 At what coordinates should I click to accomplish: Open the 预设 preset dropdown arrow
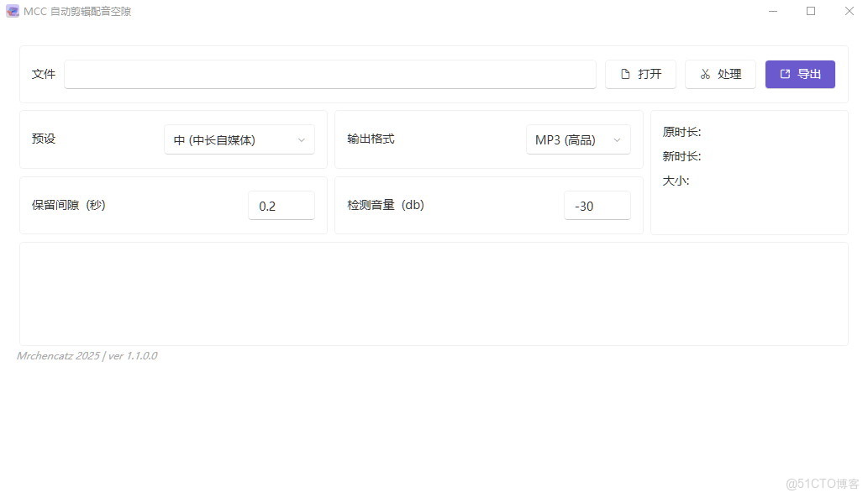302,139
